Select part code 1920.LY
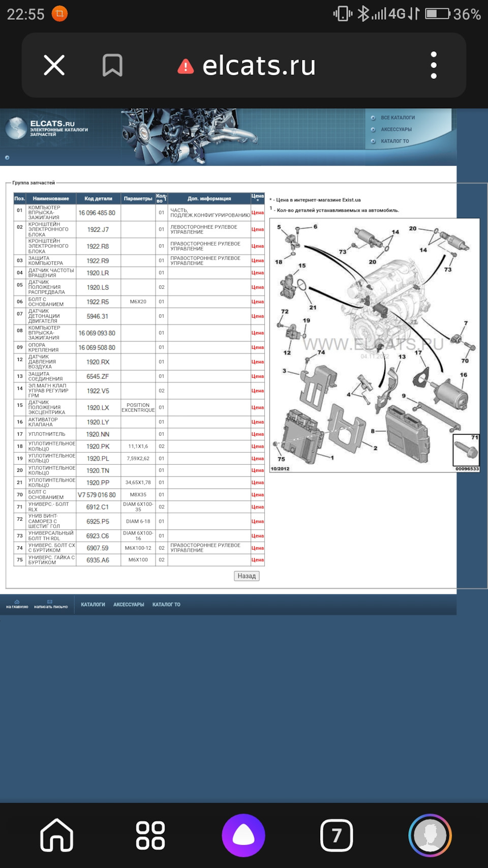488x868 pixels. coord(98,422)
